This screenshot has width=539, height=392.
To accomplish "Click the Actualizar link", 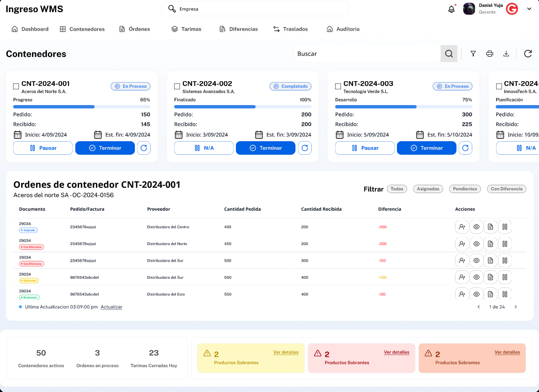I will point(111,307).
